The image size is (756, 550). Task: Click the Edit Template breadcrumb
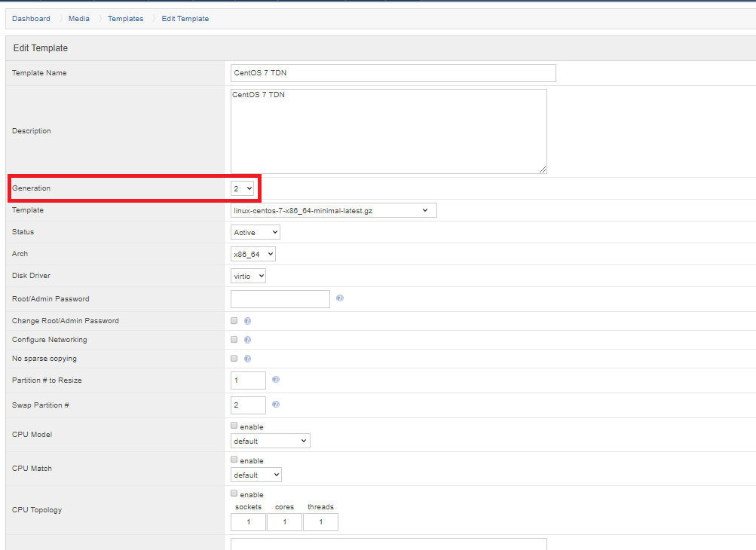pyautogui.click(x=185, y=18)
